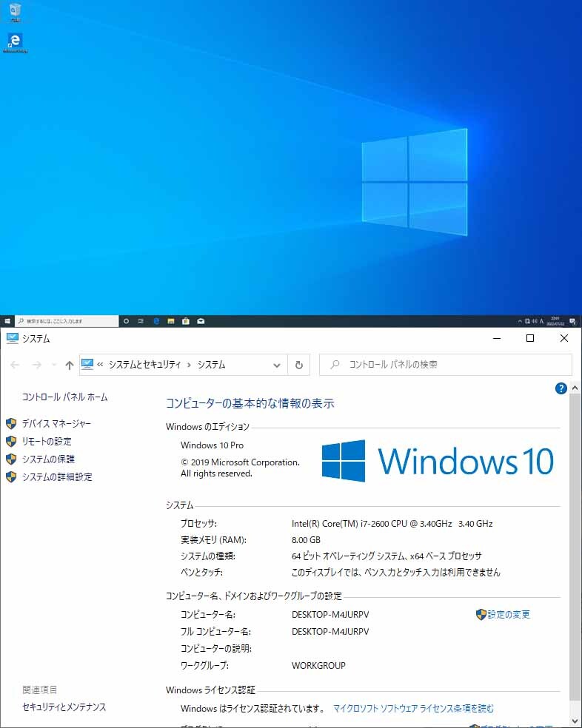Image resolution: width=582 pixels, height=728 pixels.
Task: Open the volume tray icon
Action: point(535,321)
